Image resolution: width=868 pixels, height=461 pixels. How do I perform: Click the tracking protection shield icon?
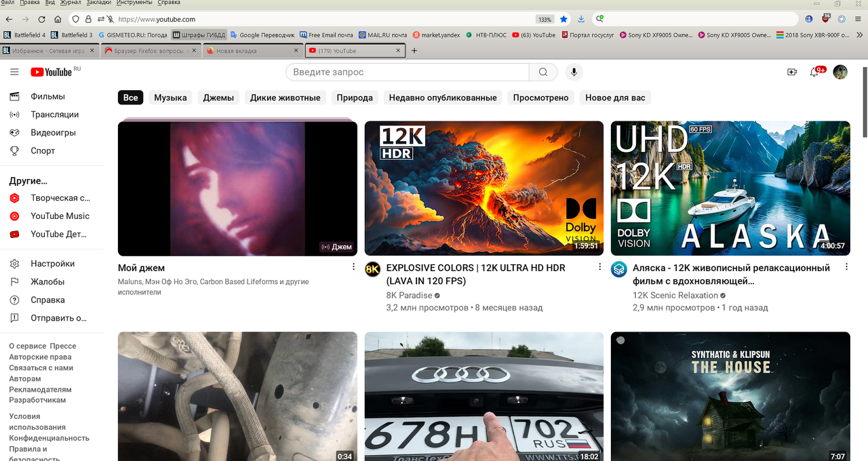[75, 20]
